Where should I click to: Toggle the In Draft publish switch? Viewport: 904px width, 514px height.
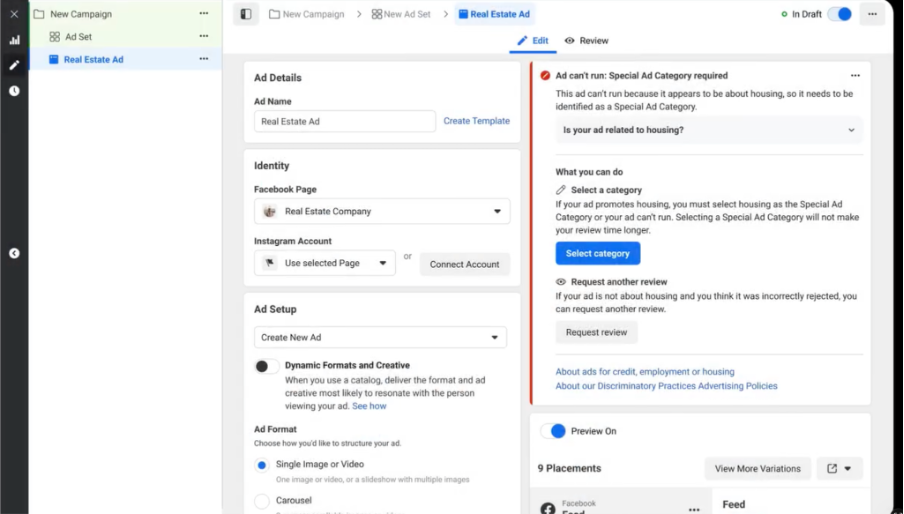(x=840, y=14)
